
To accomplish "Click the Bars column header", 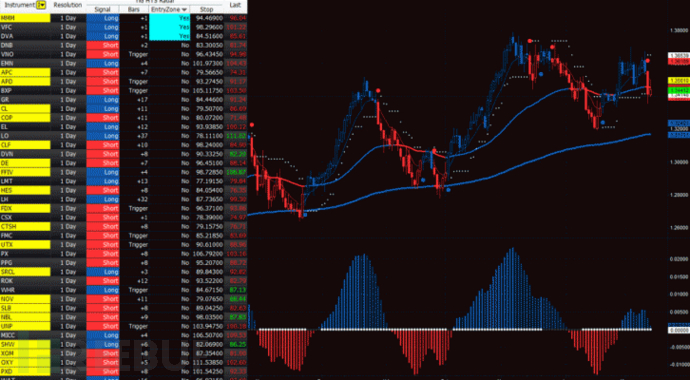I will point(134,9).
